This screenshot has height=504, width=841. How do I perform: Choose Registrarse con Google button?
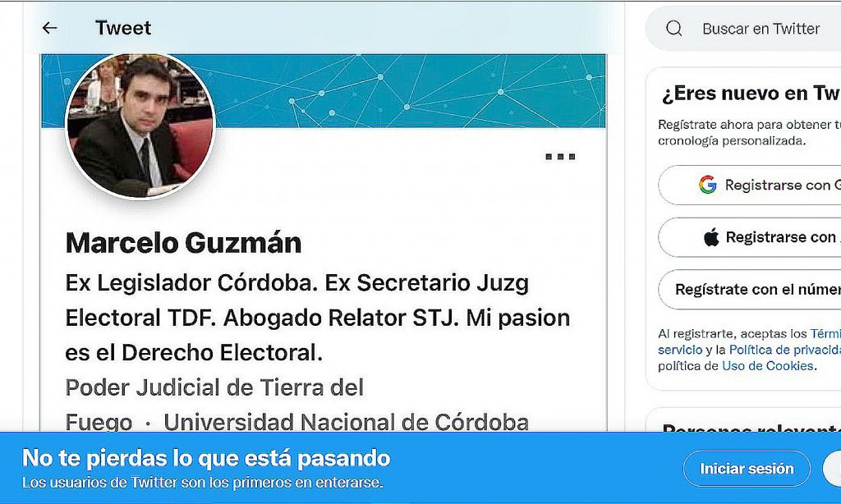click(750, 185)
